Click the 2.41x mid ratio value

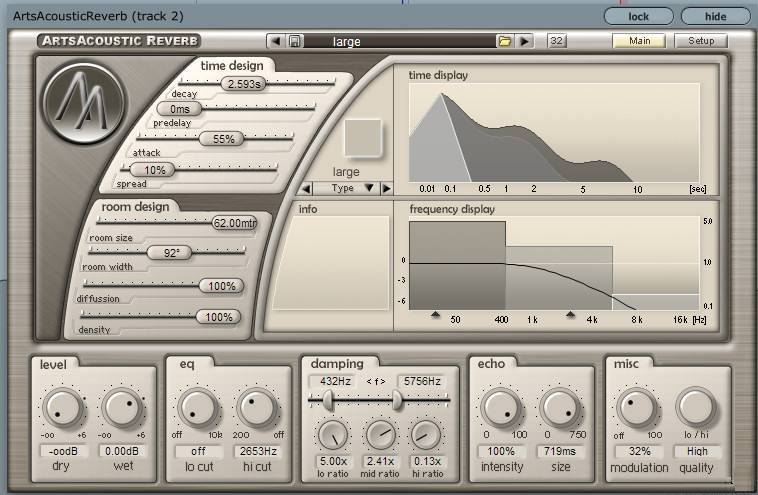point(380,462)
